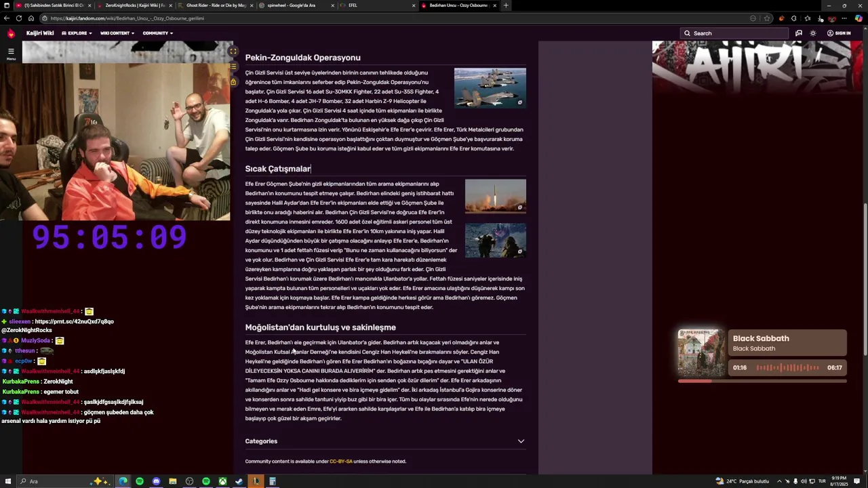Screen dimensions: 868x488
Task: Open the calculator app in the taskbar
Action: click(272, 481)
